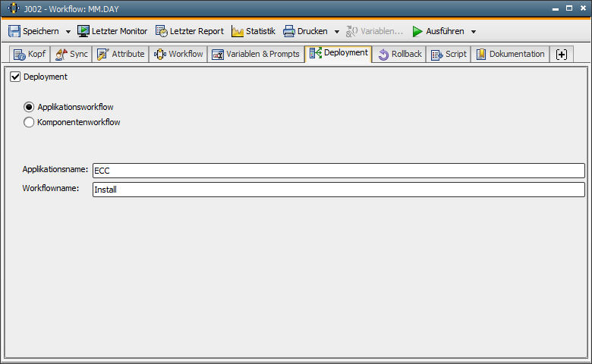Image resolution: width=592 pixels, height=364 pixels.
Task: Click the Workflowname field containing Install
Action: [339, 190]
